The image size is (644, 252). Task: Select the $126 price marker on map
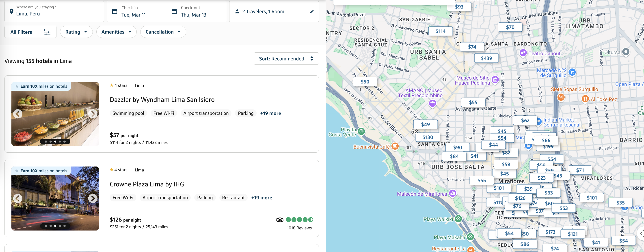click(520, 198)
